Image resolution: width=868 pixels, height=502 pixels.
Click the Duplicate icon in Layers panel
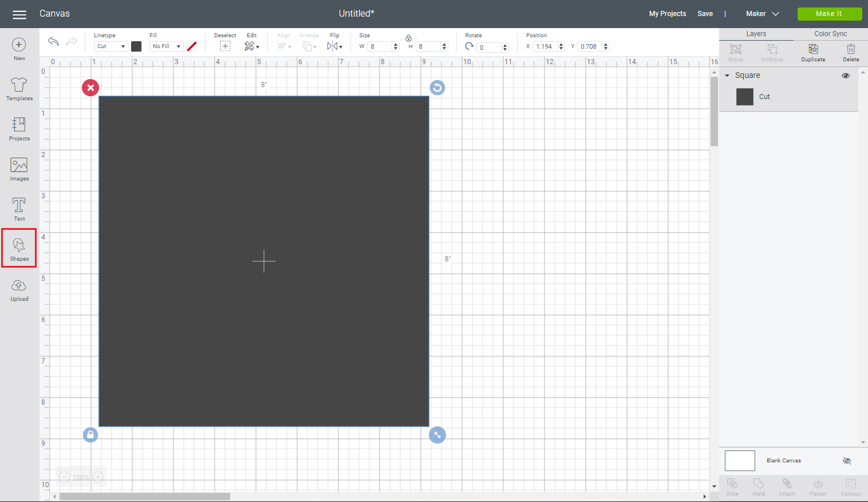coord(812,53)
